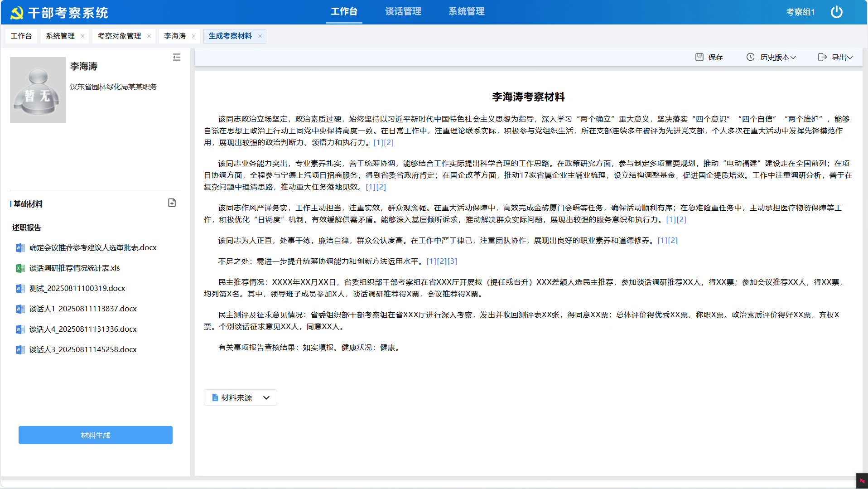Expand the 材料来源 dropdown

click(241, 397)
